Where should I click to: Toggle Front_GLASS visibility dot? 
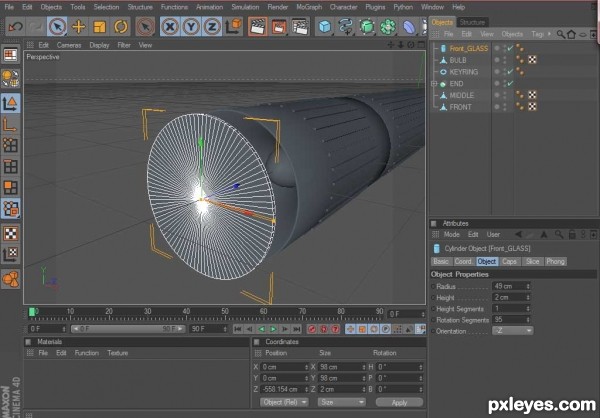pos(497,48)
